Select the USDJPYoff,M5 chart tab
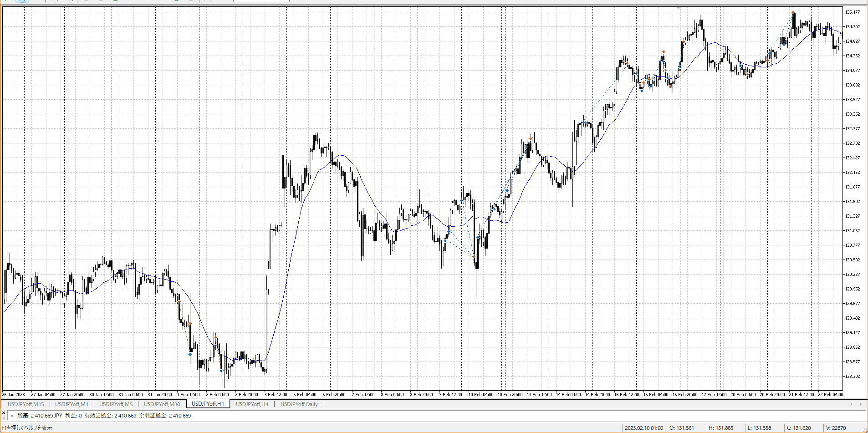Viewport: 868px width, 433px height. tap(116, 404)
